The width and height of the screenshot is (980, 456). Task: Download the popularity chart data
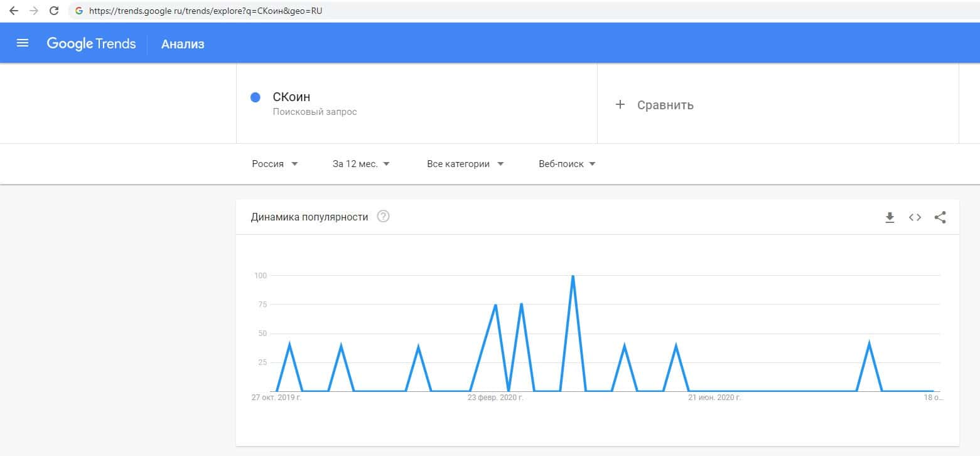(890, 217)
